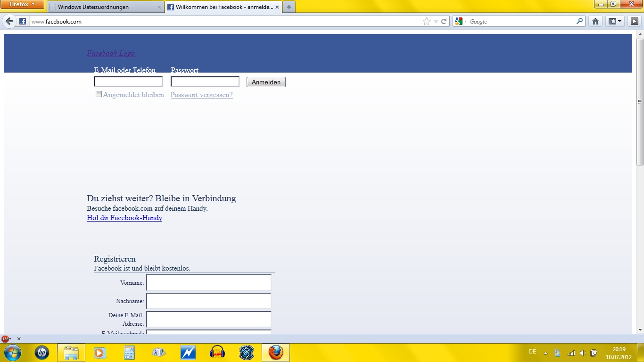The image size is (644, 362).
Task: Show hidden tray icons arrow
Action: pyautogui.click(x=546, y=353)
